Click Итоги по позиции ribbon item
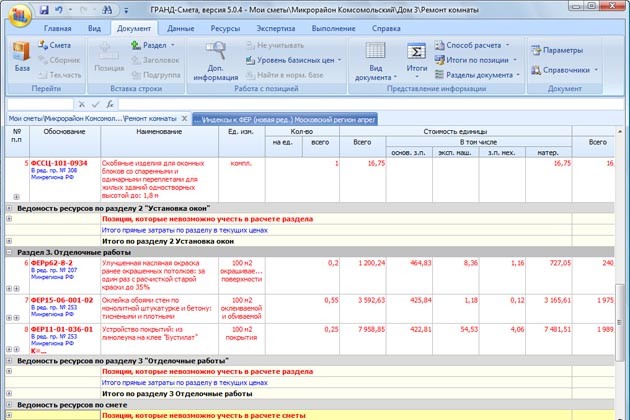Screen dimensions: 630x420 pyautogui.click(x=472, y=60)
